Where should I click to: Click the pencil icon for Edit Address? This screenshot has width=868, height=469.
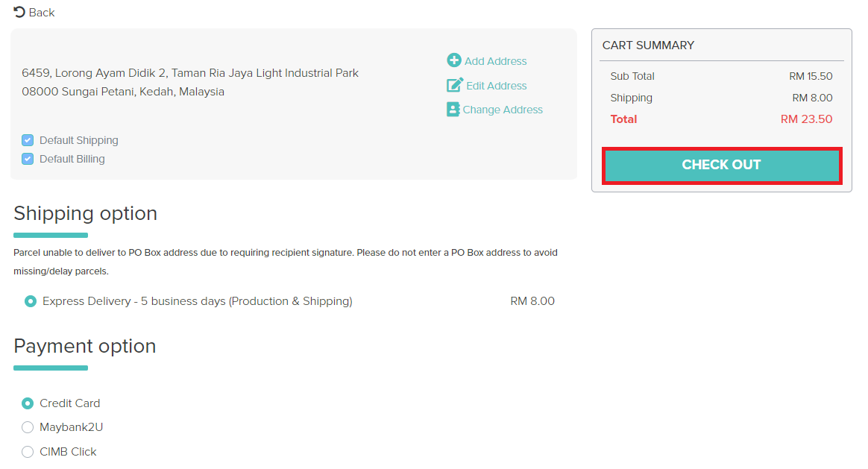point(454,85)
